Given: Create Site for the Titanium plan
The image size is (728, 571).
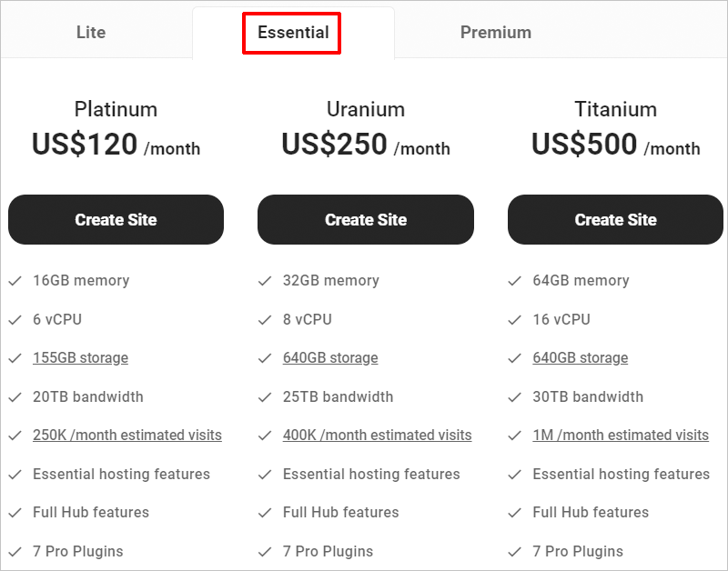Looking at the screenshot, I should coord(615,219).
